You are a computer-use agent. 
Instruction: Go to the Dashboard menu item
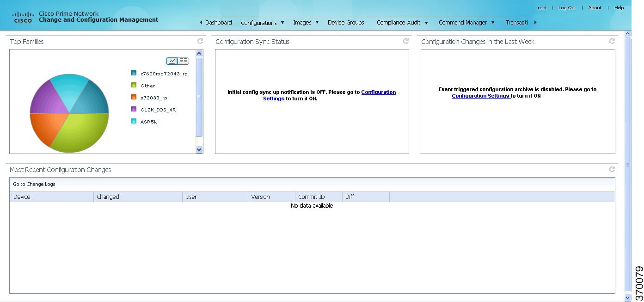(219, 22)
